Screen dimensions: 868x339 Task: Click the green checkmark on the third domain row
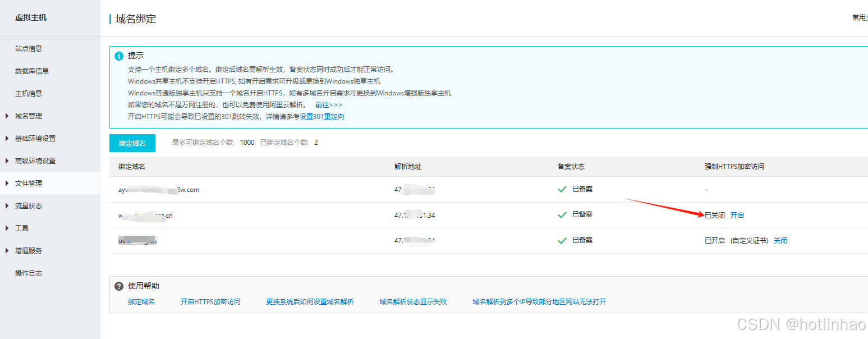pyautogui.click(x=562, y=240)
